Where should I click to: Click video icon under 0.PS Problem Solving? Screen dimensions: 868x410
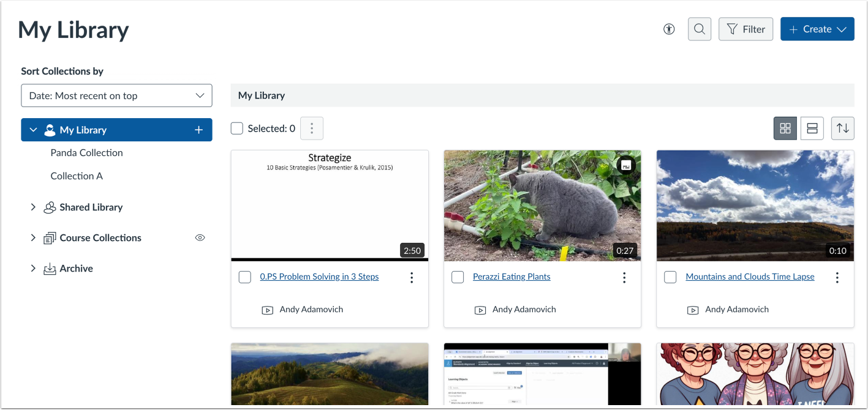pyautogui.click(x=267, y=310)
